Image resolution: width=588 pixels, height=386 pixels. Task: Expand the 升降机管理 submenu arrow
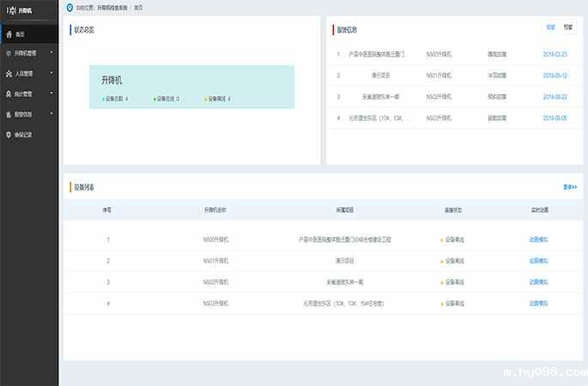click(x=52, y=53)
